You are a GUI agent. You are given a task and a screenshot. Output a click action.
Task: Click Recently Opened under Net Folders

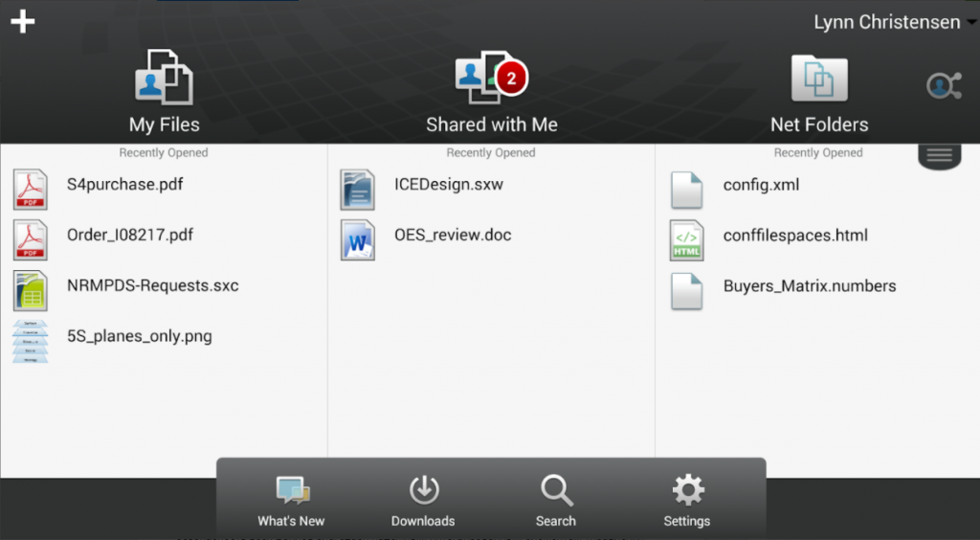pyautogui.click(x=818, y=152)
